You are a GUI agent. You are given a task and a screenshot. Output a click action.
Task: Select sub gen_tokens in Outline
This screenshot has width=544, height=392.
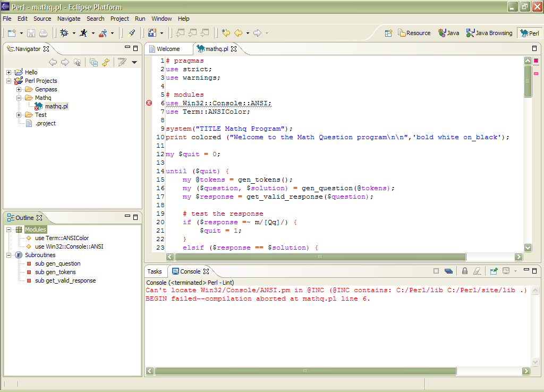click(x=55, y=272)
